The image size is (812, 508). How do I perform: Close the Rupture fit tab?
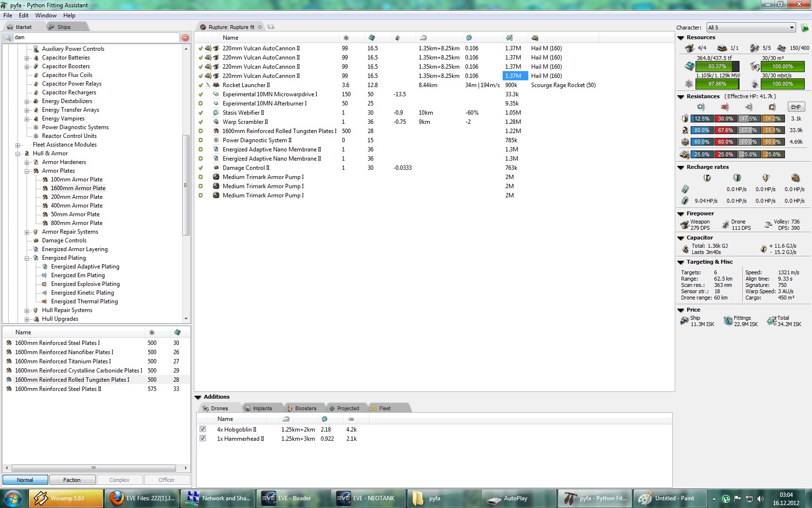pos(260,27)
